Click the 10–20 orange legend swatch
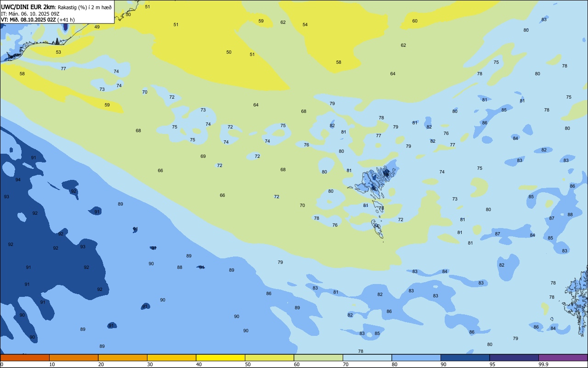 pos(73,357)
